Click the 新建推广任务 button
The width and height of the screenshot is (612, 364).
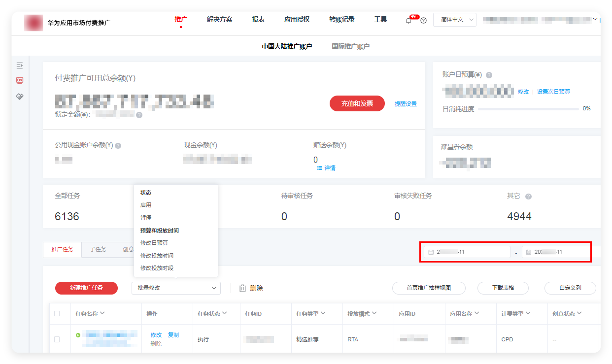[86, 288]
